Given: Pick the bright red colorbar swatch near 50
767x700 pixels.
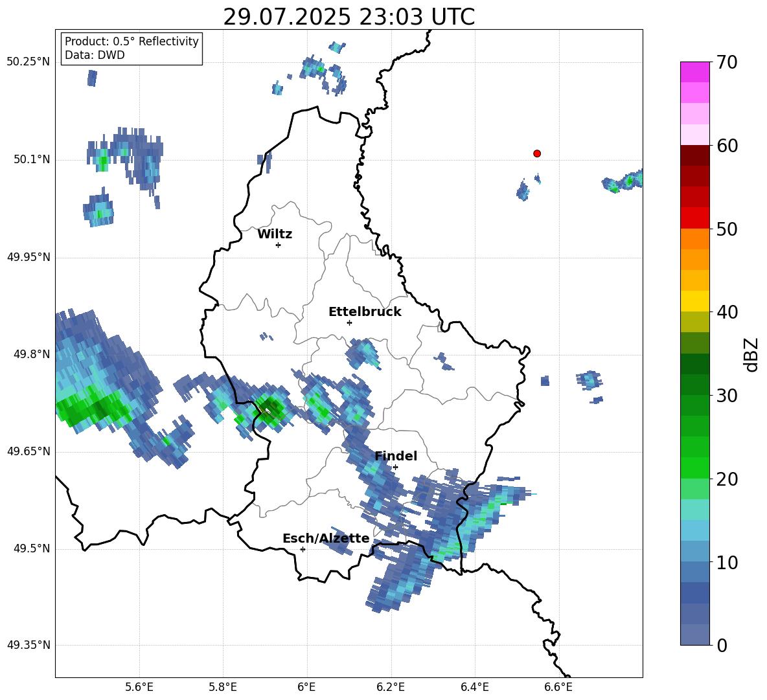Looking at the screenshot, I should [x=694, y=218].
